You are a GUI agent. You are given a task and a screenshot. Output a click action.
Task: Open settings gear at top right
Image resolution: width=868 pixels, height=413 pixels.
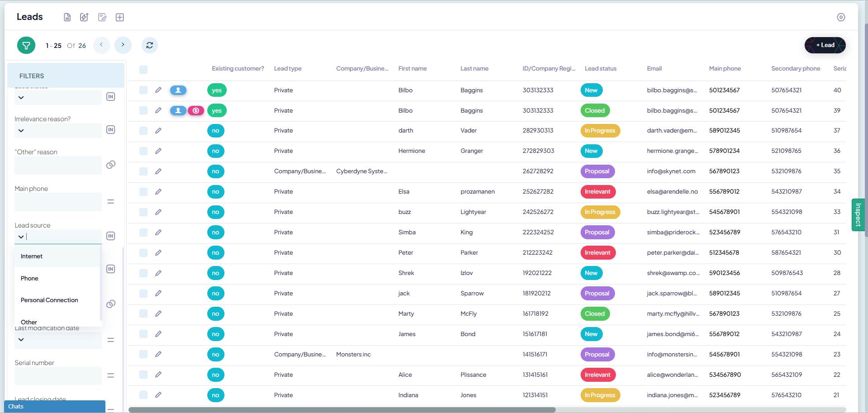coord(841,17)
